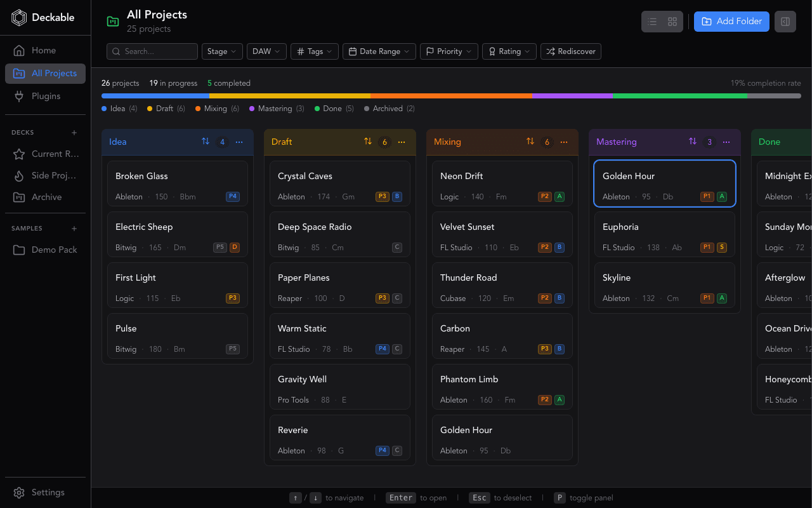Open the Crystal Caves project card
The height and width of the screenshot is (508, 812).
[340, 184]
